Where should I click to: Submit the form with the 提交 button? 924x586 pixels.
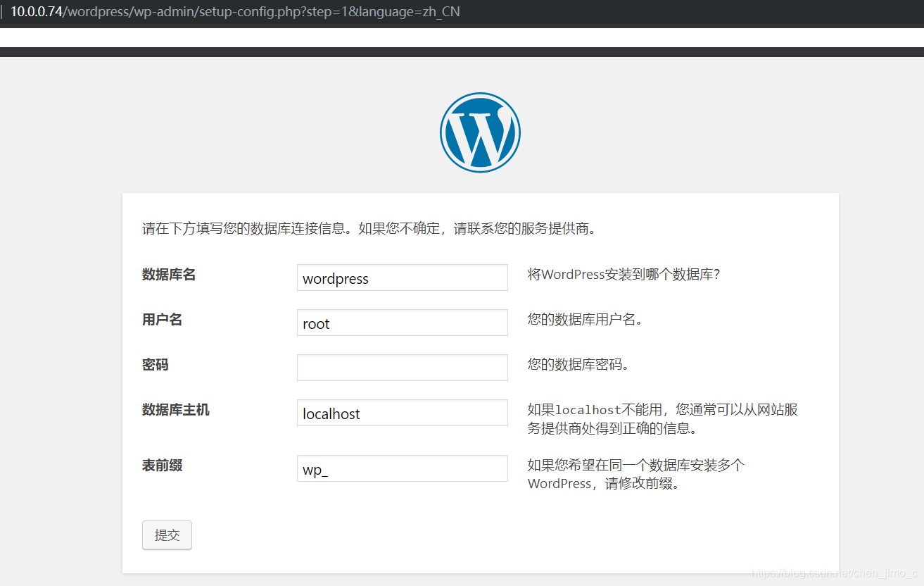pos(167,535)
